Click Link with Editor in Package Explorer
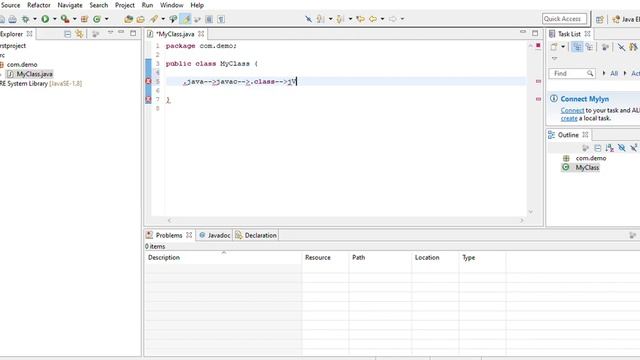Image resolution: width=640 pixels, height=360 pixels. [79, 34]
